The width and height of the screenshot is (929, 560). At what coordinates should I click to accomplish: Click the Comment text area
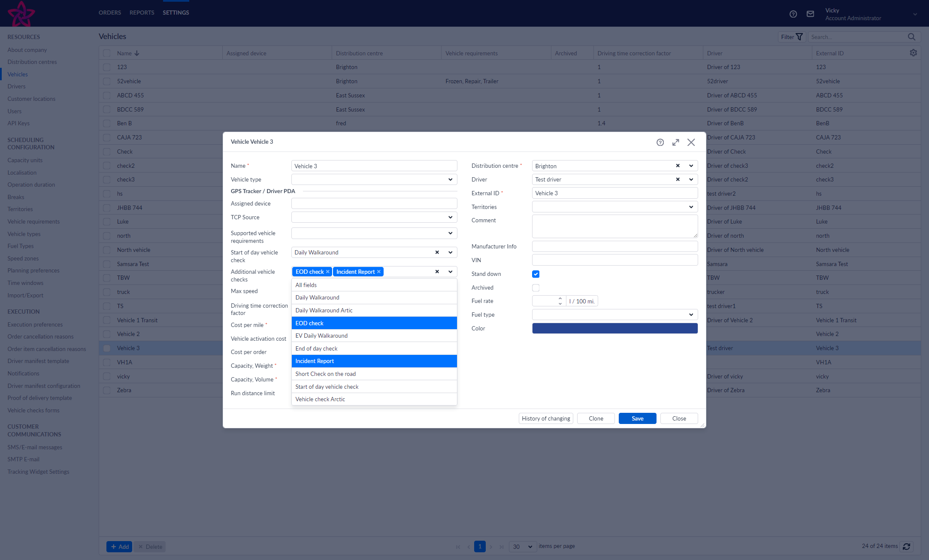point(614,226)
